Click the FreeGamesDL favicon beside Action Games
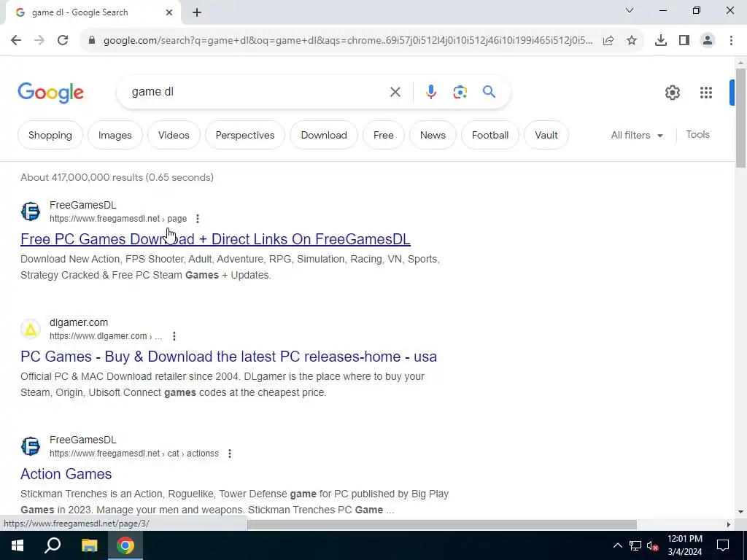This screenshot has width=747, height=560. (31, 446)
